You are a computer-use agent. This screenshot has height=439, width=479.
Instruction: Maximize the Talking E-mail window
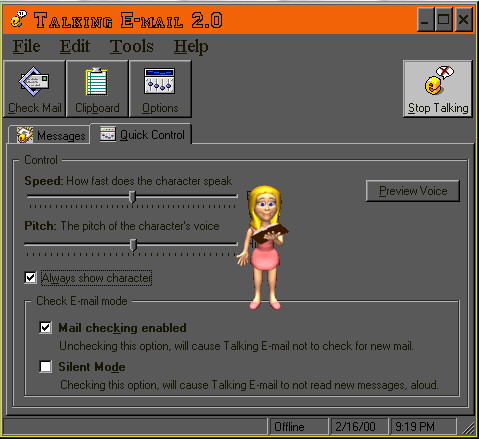[444, 20]
